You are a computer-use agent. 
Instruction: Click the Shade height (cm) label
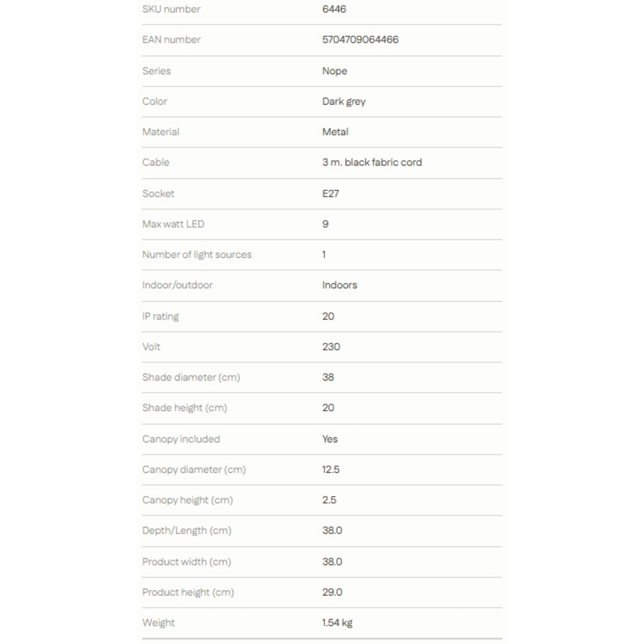click(x=184, y=408)
